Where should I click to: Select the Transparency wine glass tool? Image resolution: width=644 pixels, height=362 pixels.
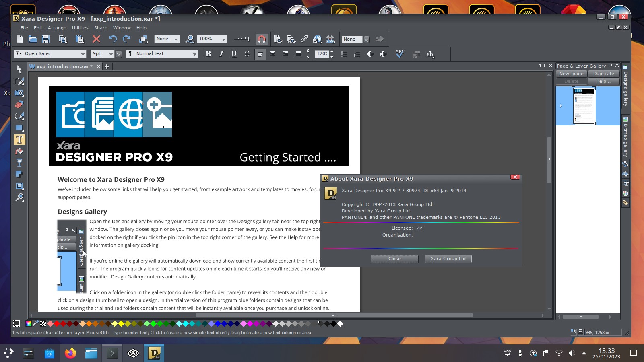(x=19, y=163)
